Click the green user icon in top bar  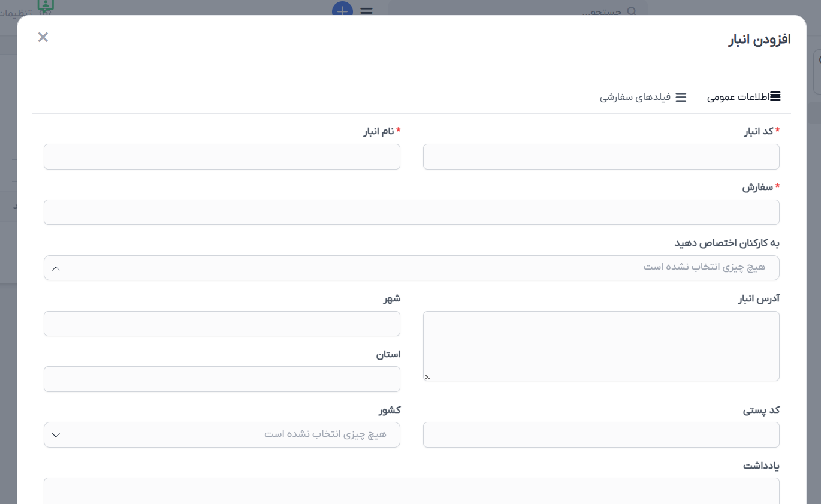coord(47,5)
